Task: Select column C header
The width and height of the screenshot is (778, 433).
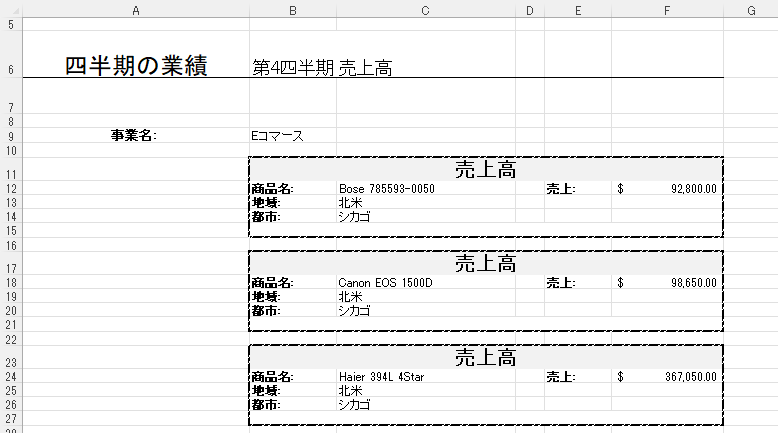Action: 426,10
